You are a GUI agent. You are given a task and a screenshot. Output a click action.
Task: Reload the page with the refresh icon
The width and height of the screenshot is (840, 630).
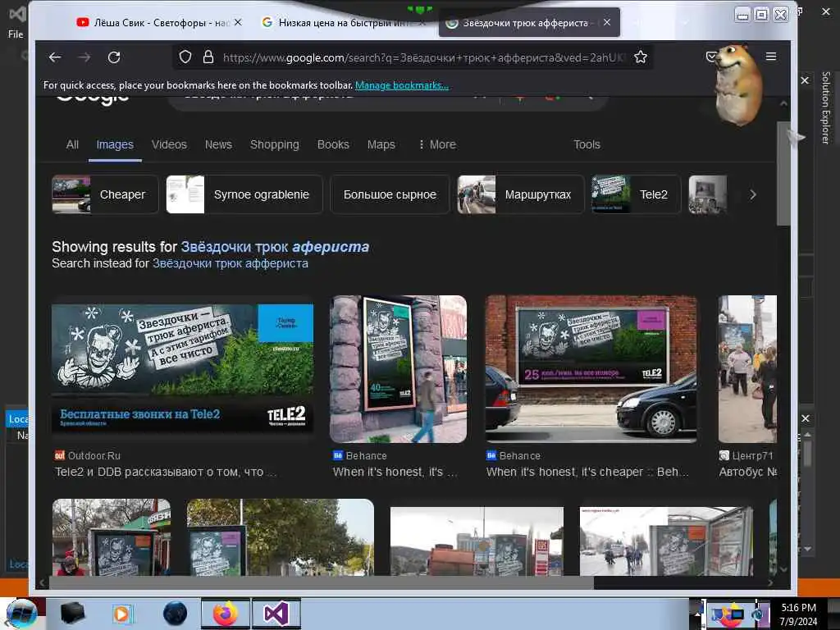(x=113, y=57)
